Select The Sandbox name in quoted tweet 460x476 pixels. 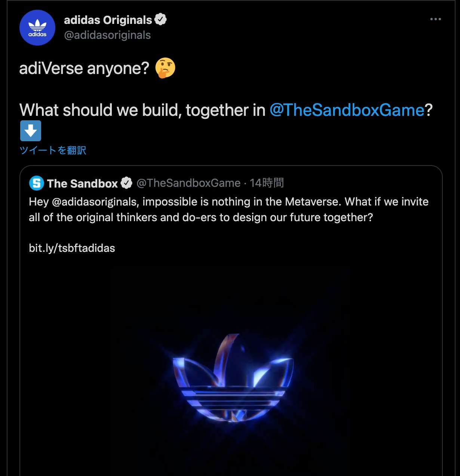(x=82, y=183)
